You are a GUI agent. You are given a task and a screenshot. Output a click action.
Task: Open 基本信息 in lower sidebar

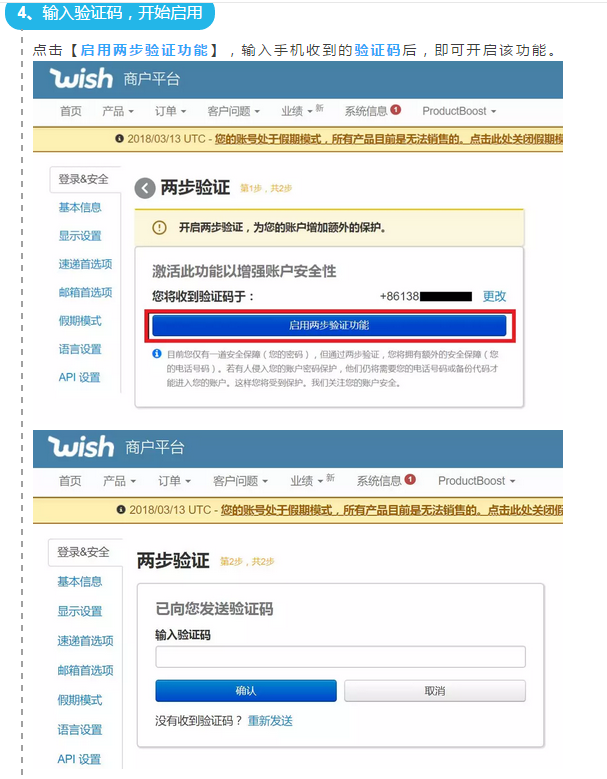point(80,581)
